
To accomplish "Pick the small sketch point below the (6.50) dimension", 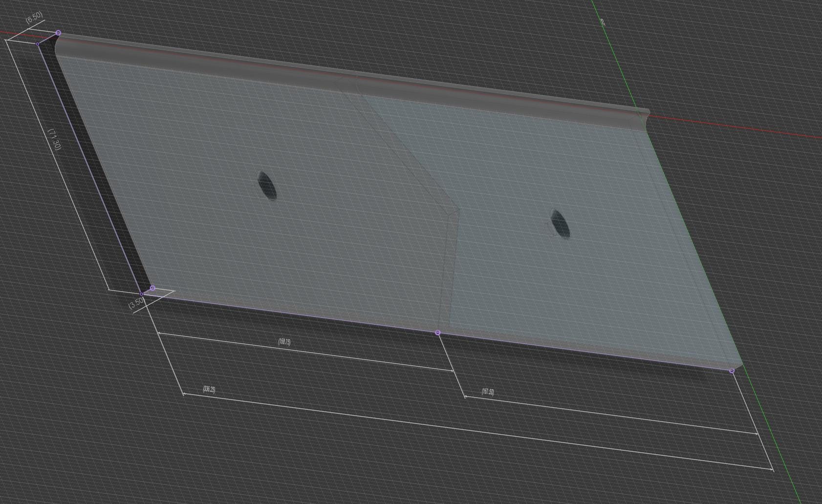I will (x=38, y=44).
